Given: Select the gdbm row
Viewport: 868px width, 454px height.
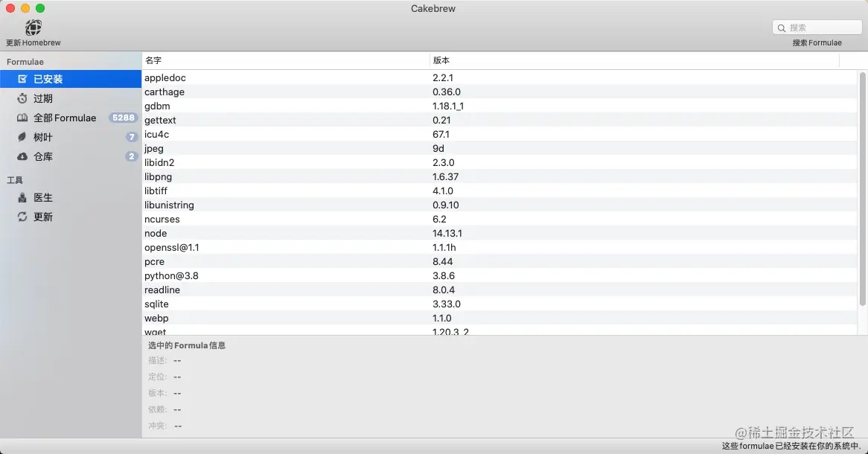Looking at the screenshot, I should point(500,106).
